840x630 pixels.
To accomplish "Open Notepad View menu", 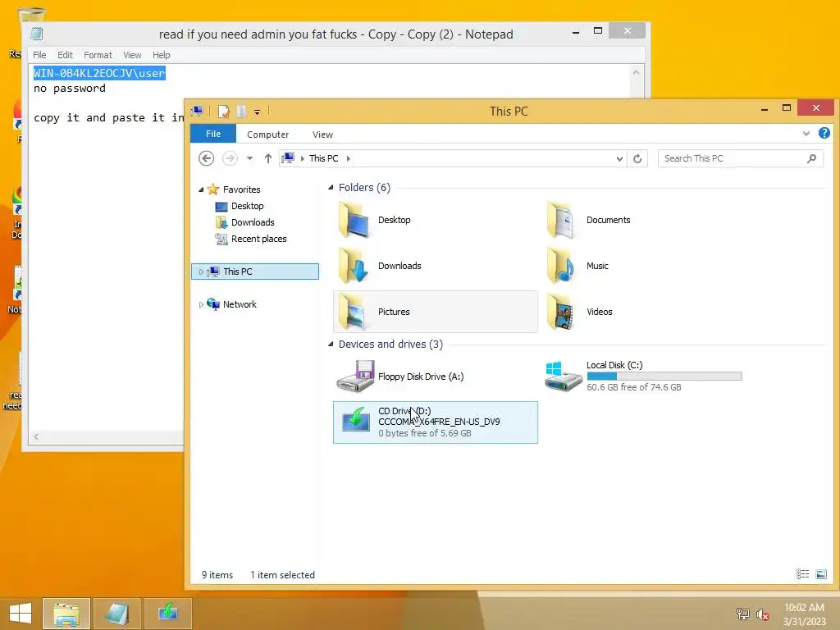I will 132,55.
